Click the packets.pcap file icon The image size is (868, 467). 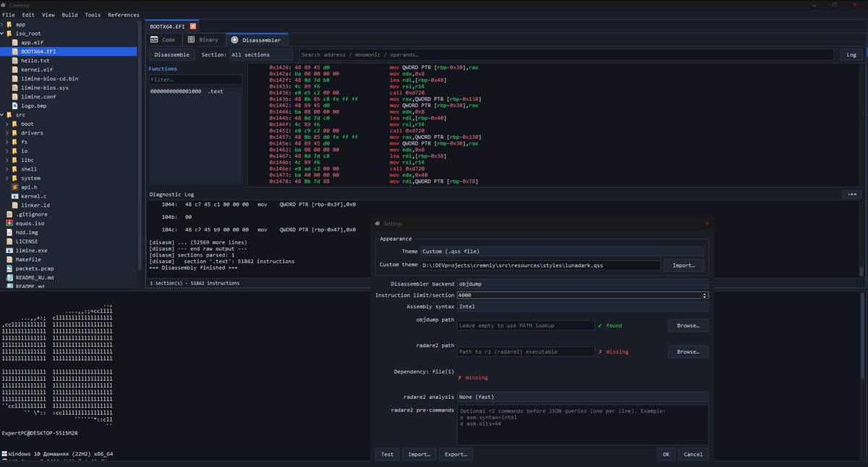click(9, 268)
